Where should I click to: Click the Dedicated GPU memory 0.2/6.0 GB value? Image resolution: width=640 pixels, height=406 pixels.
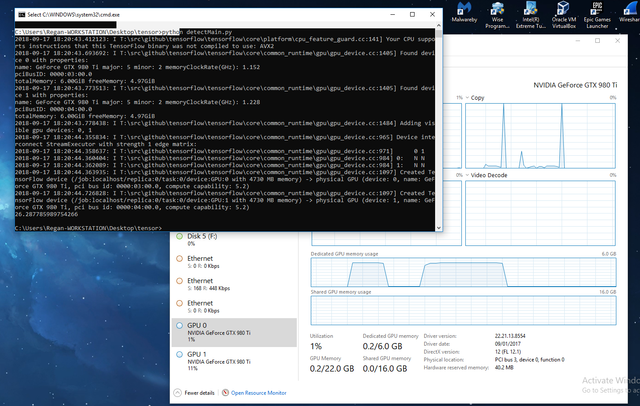tap(382, 346)
